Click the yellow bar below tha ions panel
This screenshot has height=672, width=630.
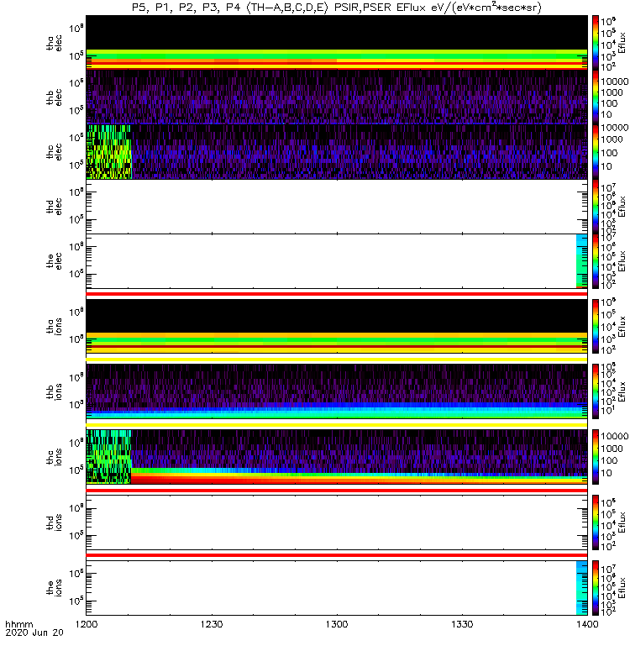tap(337, 360)
